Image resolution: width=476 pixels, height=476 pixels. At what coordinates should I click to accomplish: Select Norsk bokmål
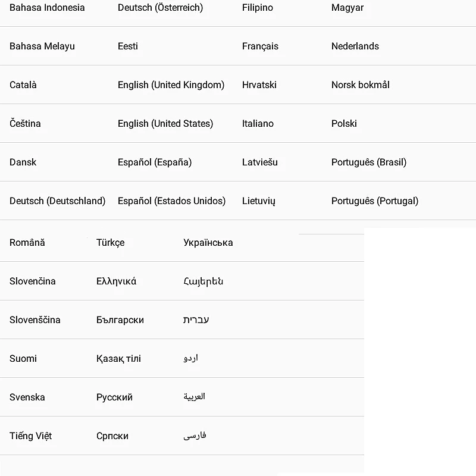(360, 85)
